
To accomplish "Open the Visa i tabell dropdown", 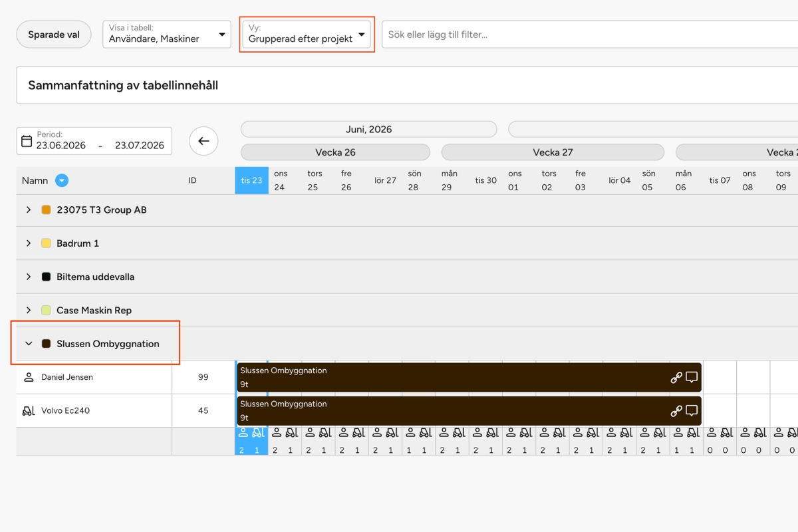I will coord(167,35).
